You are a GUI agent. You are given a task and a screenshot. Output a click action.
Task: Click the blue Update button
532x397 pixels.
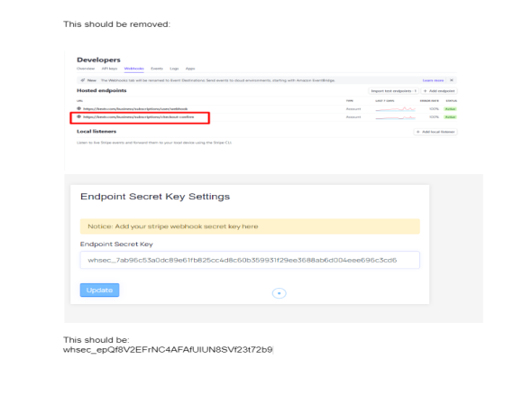[x=99, y=290]
